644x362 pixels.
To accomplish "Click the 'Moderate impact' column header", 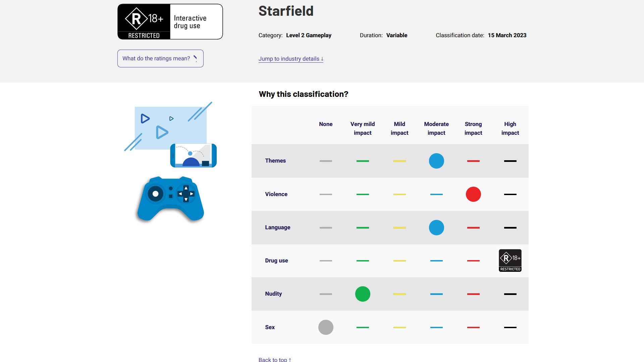I will click(436, 128).
